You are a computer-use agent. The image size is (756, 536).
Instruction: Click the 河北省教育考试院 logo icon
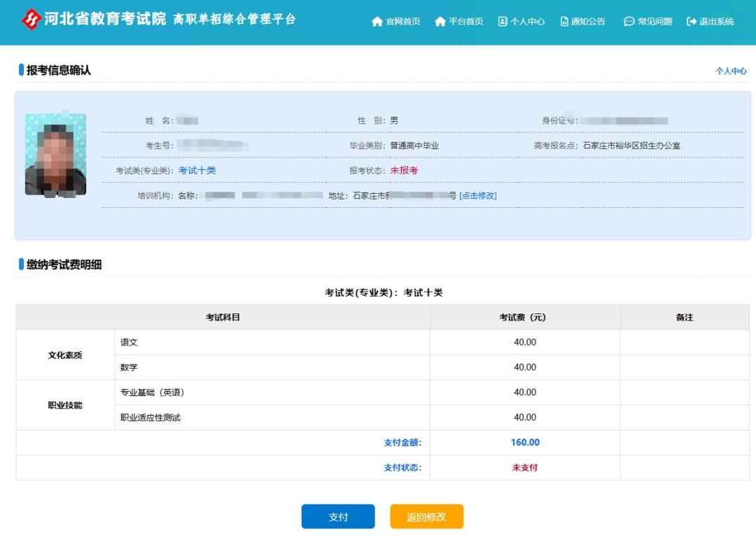click(x=30, y=19)
